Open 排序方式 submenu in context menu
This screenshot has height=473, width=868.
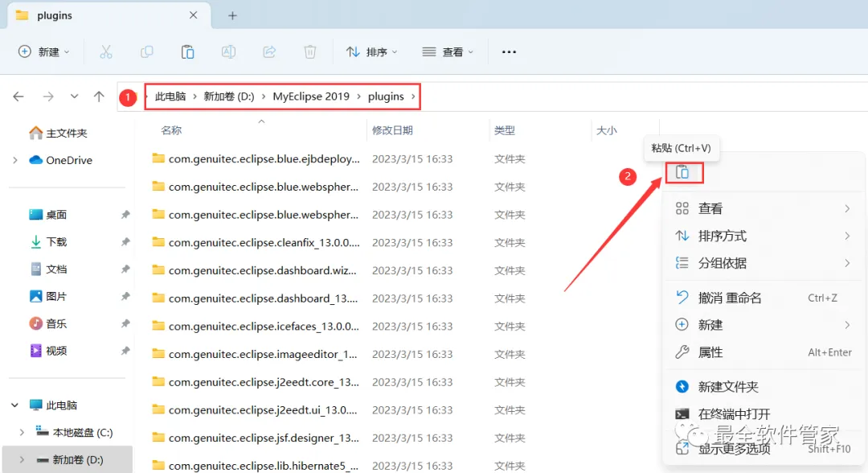point(763,236)
